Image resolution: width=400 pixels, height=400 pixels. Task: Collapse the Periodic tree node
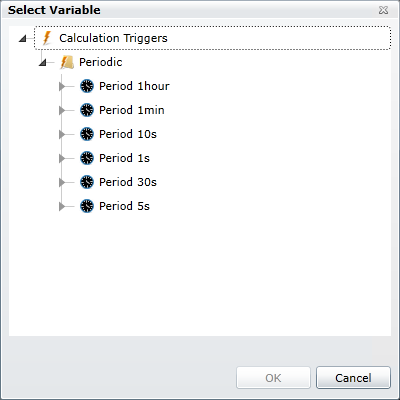click(43, 63)
